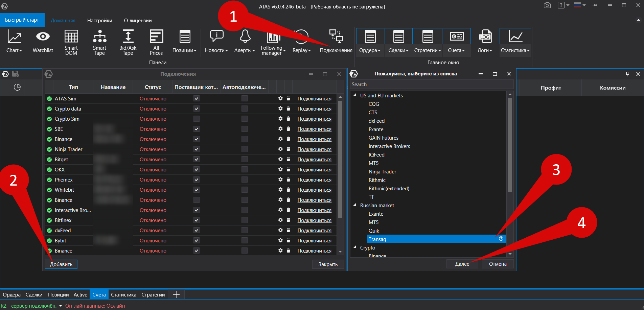Open settings gear for the Phemex connection

[x=280, y=180]
